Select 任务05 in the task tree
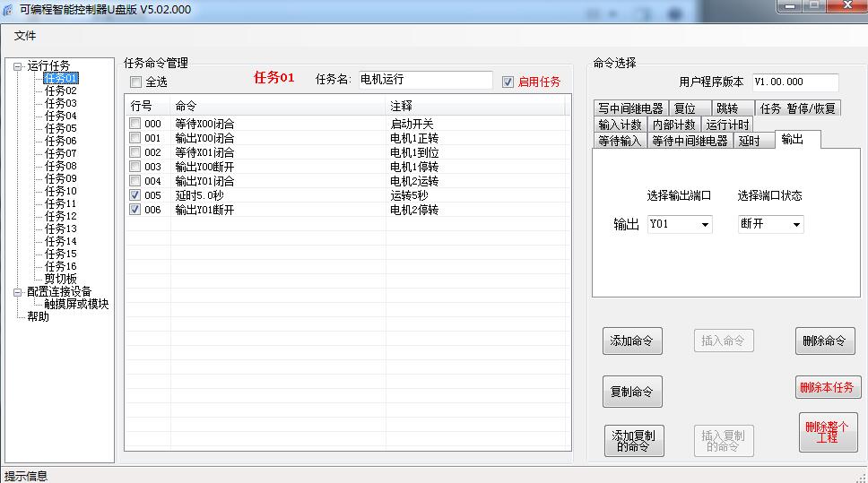 click(61, 128)
